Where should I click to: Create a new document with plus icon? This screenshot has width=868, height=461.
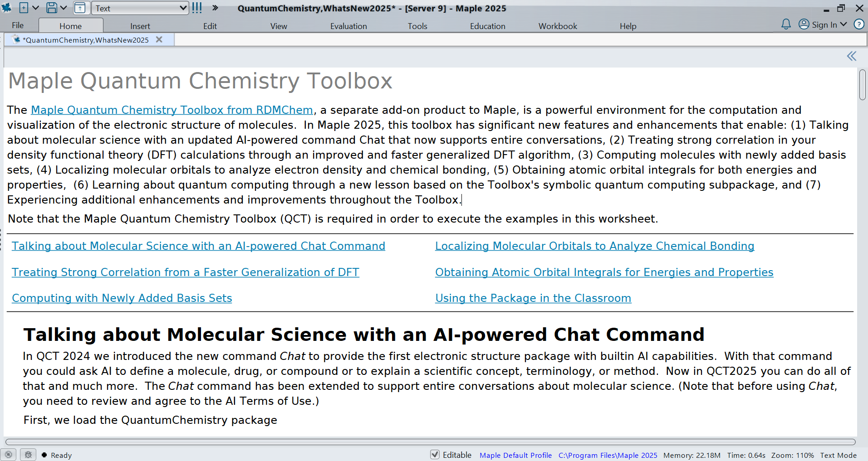tap(24, 8)
